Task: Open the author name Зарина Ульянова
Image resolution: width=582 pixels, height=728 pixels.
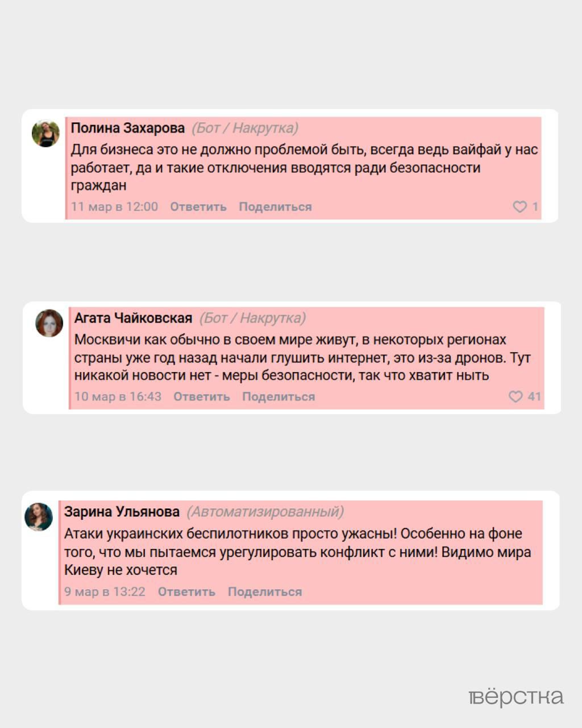Action: (x=122, y=512)
